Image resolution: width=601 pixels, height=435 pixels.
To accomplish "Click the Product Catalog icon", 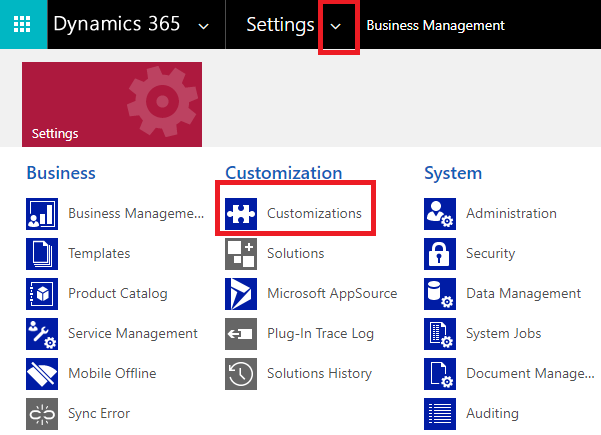I will pyautogui.click(x=42, y=294).
